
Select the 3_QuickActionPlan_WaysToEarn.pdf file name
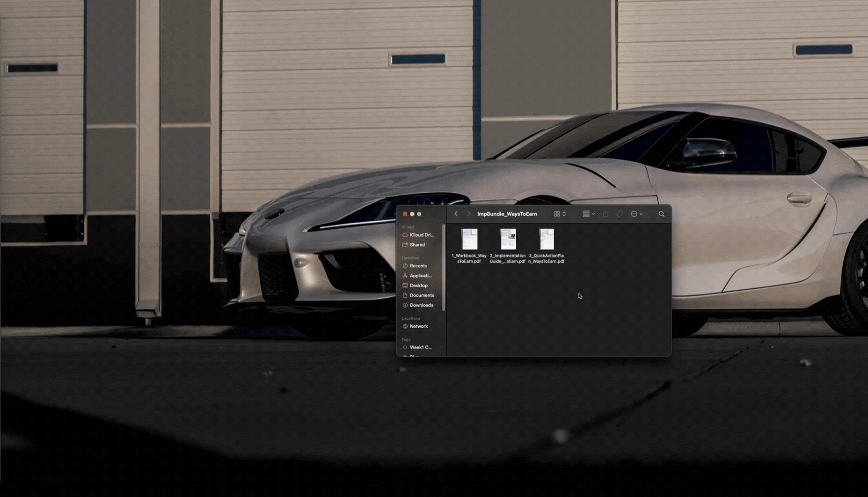[546, 259]
